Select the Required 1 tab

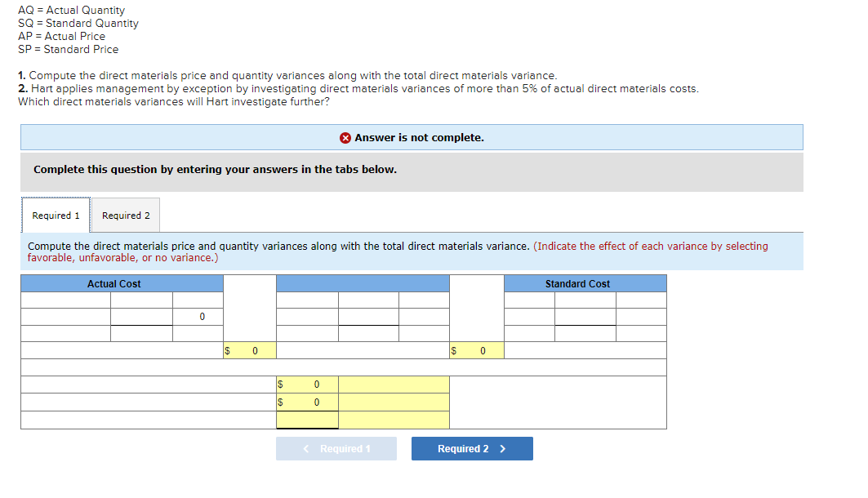55,215
